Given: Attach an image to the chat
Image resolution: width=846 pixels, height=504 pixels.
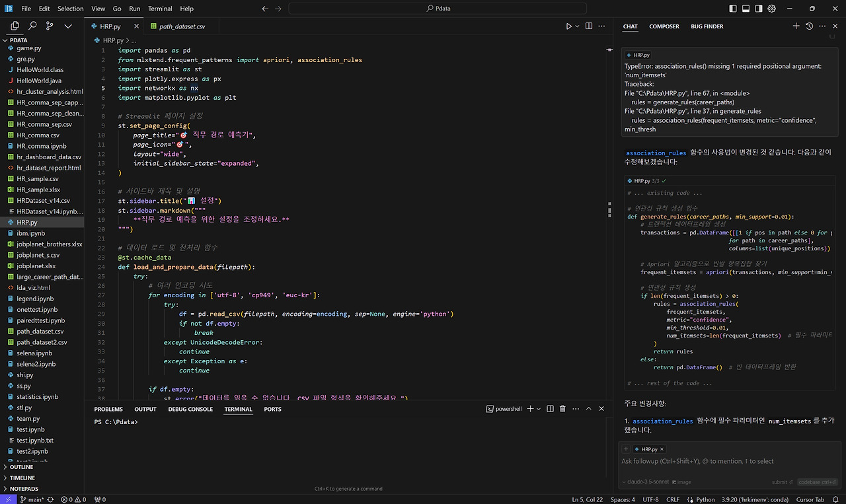Looking at the screenshot, I should (x=681, y=482).
